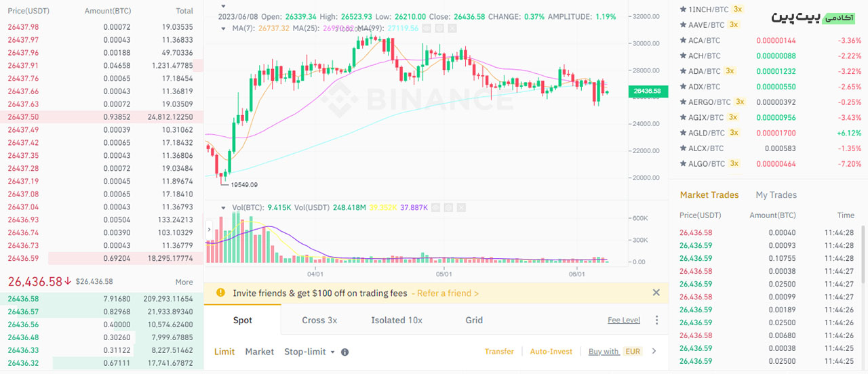Click the current price label 26436.58 on chart axis
The width and height of the screenshot is (868, 374).
(648, 90)
